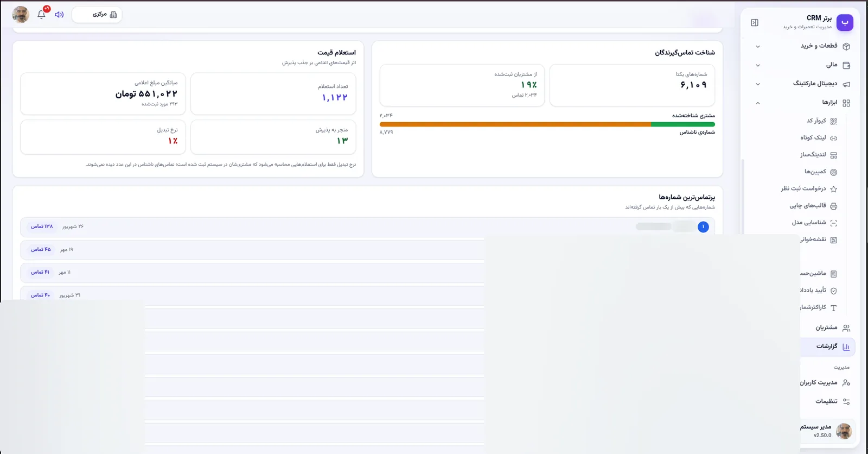Click the wallet icon for مالی
The height and width of the screenshot is (454, 868).
tap(846, 65)
